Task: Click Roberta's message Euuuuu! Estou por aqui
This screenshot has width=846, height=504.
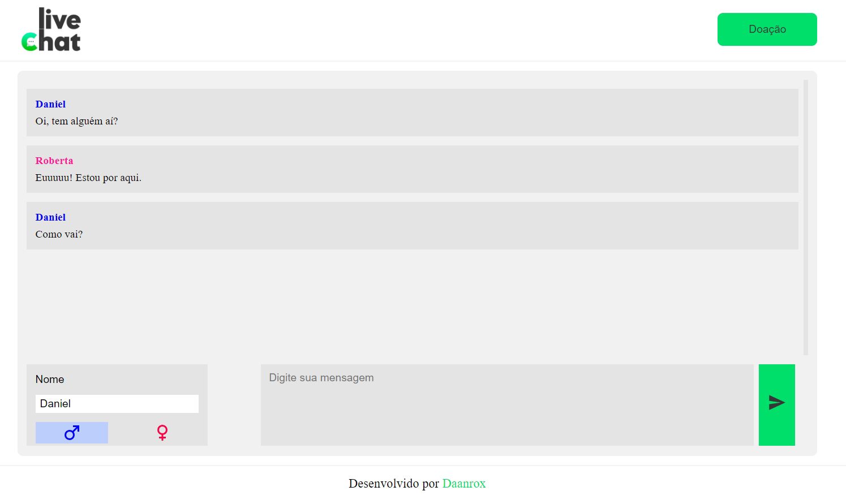Action: click(x=88, y=178)
